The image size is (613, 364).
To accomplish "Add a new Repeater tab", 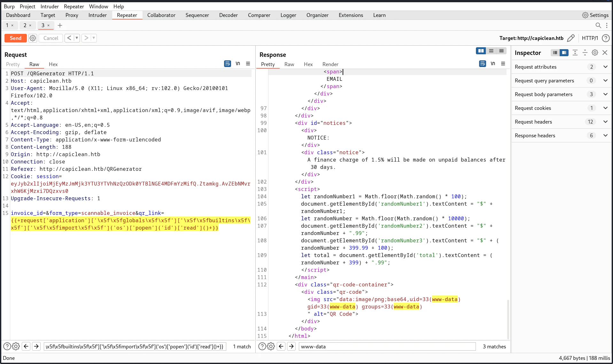I will pyautogui.click(x=60, y=25).
